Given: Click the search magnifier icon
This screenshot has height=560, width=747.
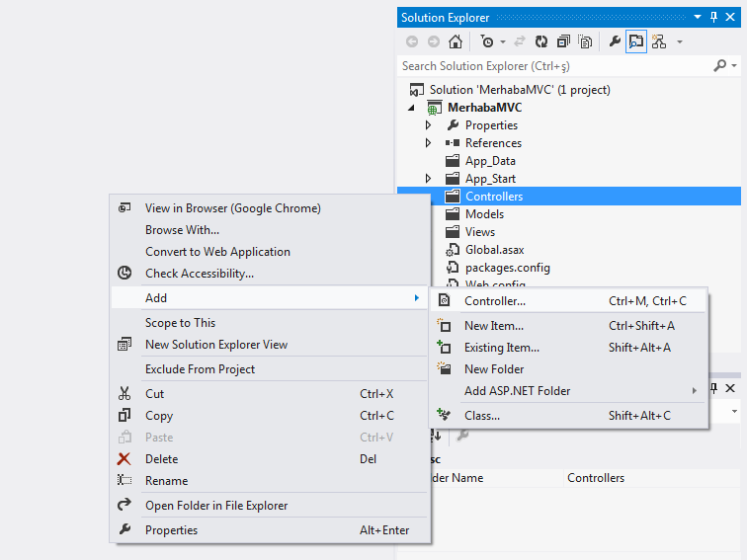Looking at the screenshot, I should (720, 65).
